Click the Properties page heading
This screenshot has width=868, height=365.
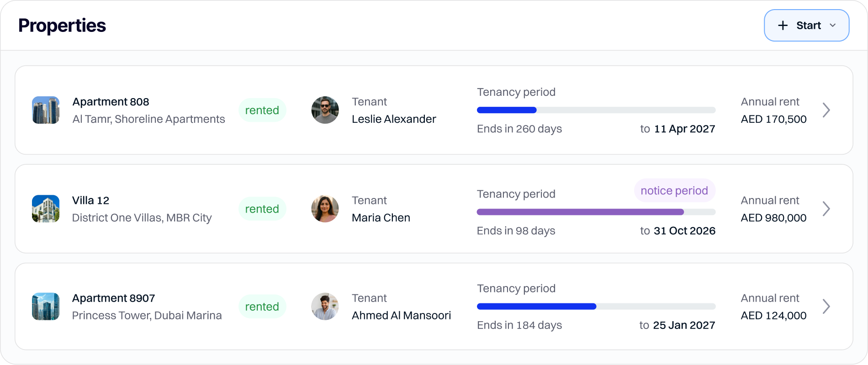tap(62, 26)
